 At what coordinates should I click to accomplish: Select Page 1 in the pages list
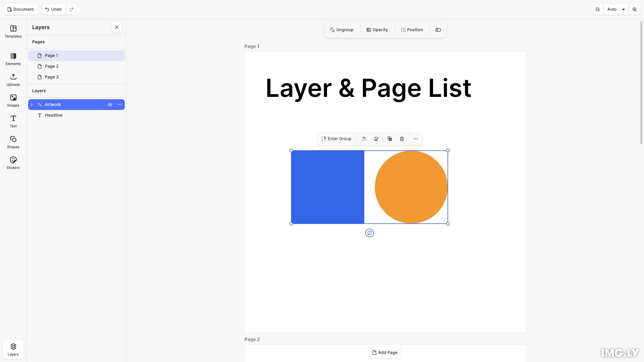(76, 56)
